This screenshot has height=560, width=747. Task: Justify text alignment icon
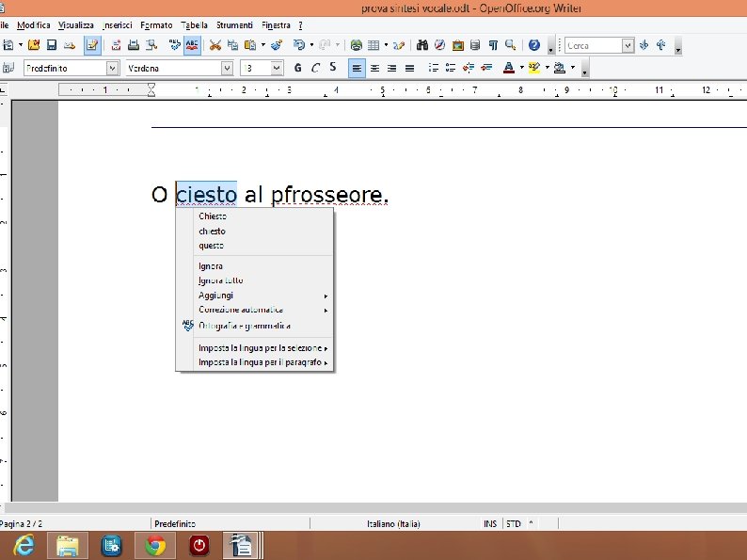409,68
